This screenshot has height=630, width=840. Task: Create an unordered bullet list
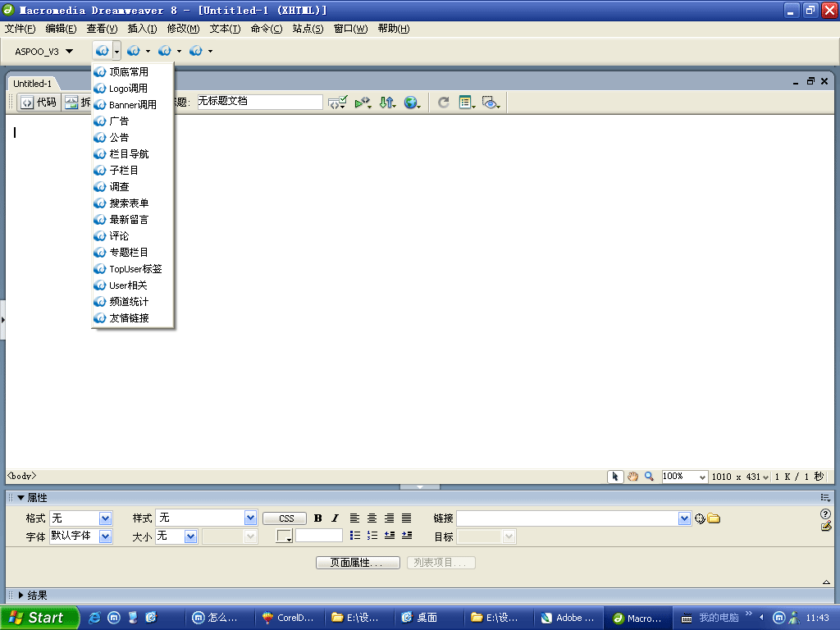[x=354, y=535]
